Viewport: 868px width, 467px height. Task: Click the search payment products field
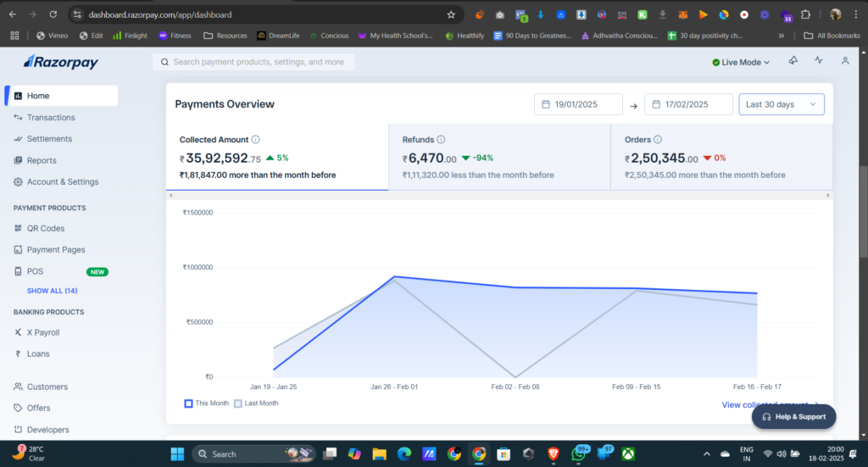click(254, 62)
